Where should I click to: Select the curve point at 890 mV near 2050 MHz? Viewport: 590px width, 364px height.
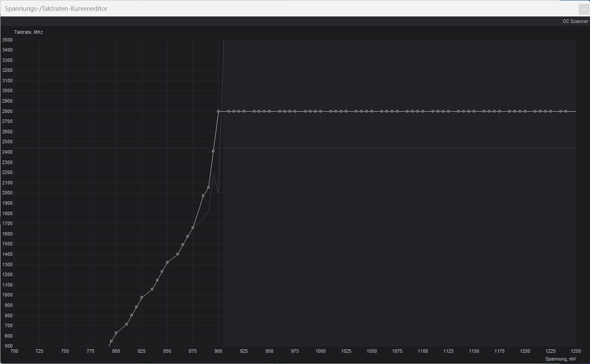[x=208, y=187]
